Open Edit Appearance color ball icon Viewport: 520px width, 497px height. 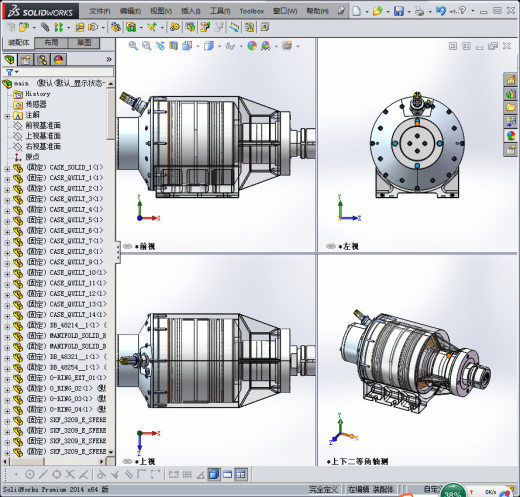tap(252, 46)
